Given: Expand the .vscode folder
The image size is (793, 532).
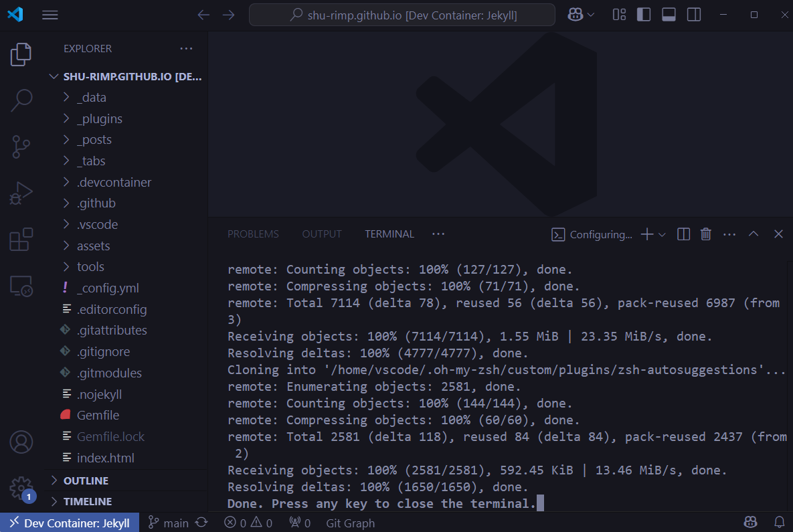Looking at the screenshot, I should [126, 225].
